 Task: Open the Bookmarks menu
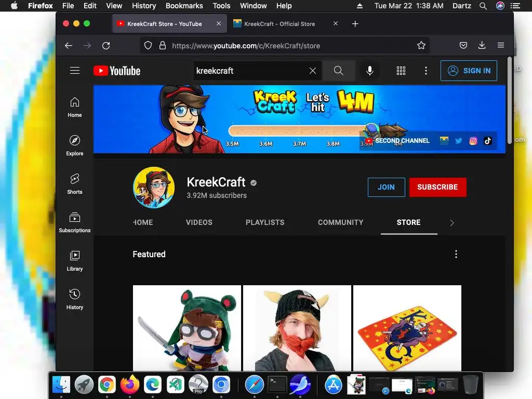(184, 6)
